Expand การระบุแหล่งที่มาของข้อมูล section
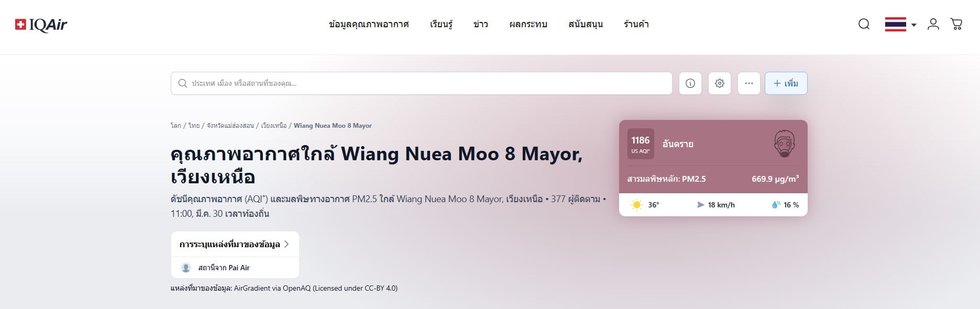Image resolution: width=980 pixels, height=309 pixels. (x=235, y=245)
